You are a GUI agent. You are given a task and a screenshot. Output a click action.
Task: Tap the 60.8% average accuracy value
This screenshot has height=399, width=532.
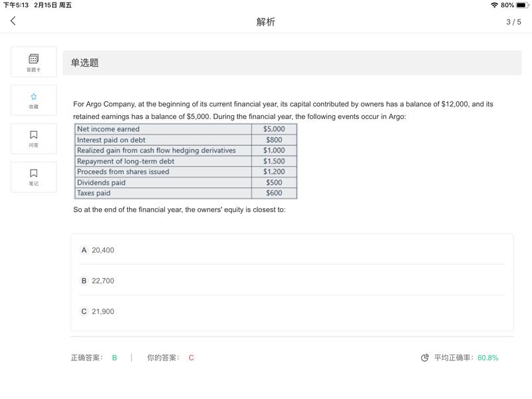[487, 358]
